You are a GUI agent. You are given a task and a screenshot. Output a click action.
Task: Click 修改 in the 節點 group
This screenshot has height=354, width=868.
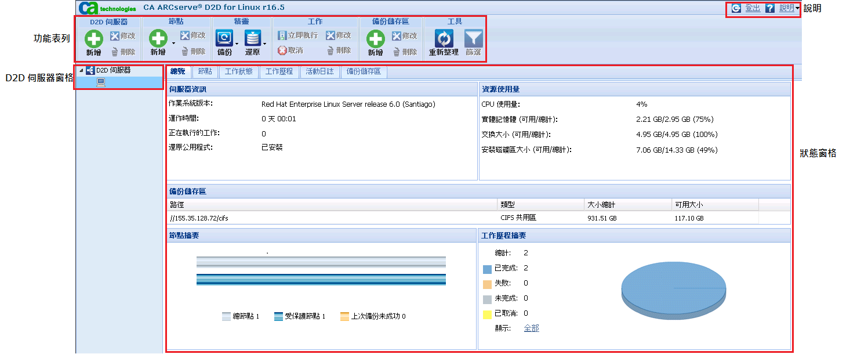click(193, 35)
